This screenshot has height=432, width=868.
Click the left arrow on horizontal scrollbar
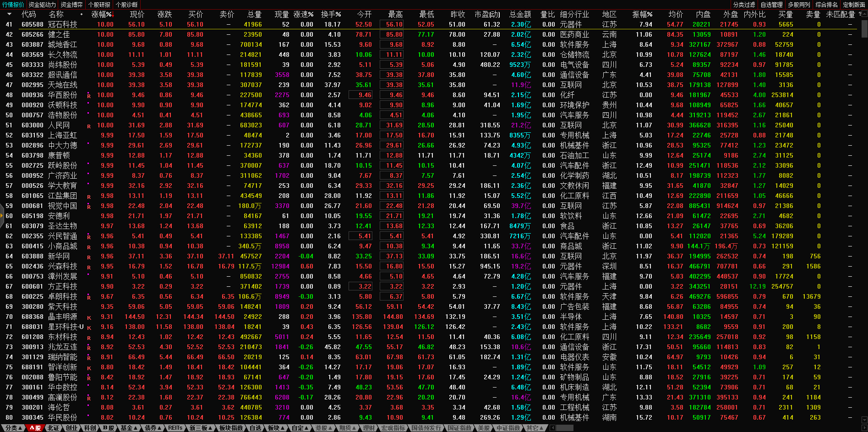click(552, 428)
